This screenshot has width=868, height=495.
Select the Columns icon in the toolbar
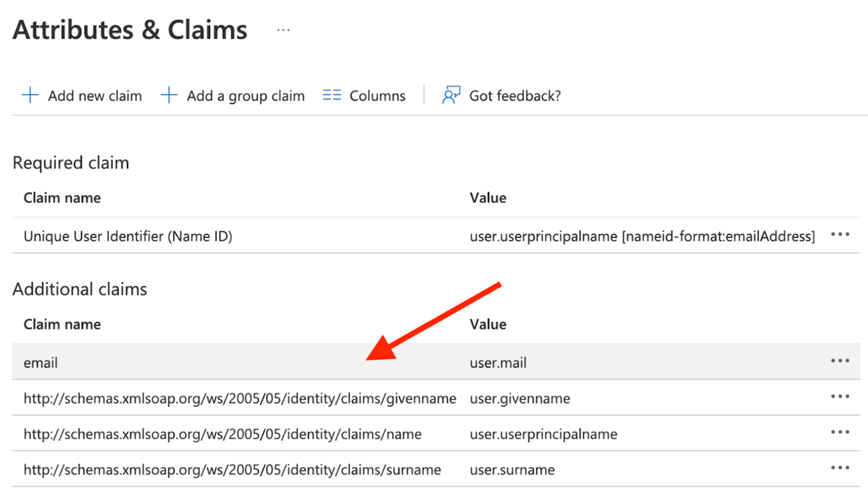click(331, 94)
